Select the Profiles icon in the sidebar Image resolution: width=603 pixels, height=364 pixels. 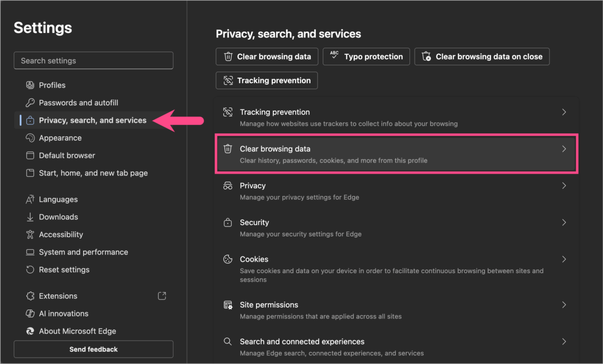click(x=29, y=85)
